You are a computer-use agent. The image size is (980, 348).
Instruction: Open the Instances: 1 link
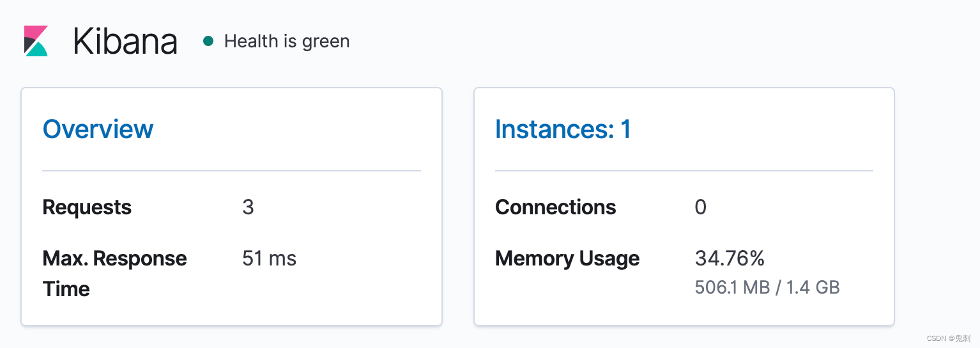pos(563,129)
